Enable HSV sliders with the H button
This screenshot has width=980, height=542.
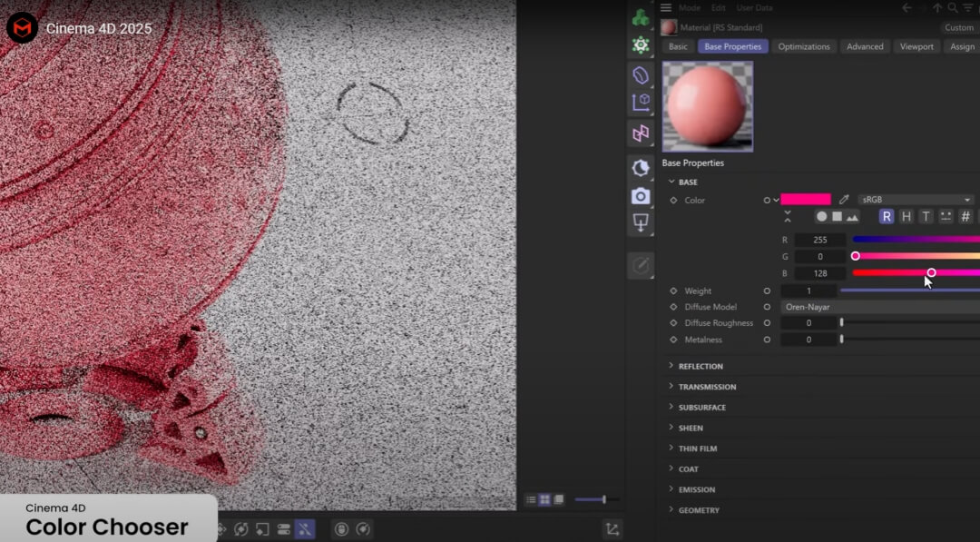coord(906,216)
